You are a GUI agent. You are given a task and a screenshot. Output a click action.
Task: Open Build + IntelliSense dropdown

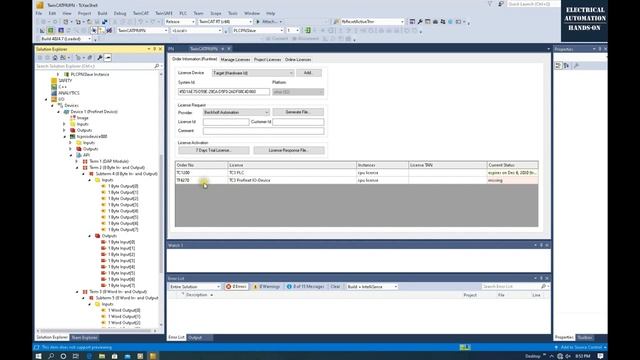coord(372,287)
